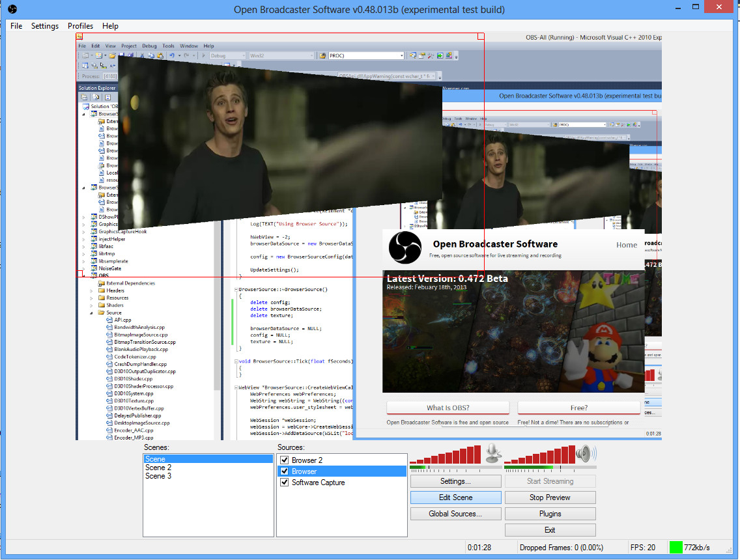Click the Source folder icon in Solution Explorer
740x560 pixels.
(101, 313)
